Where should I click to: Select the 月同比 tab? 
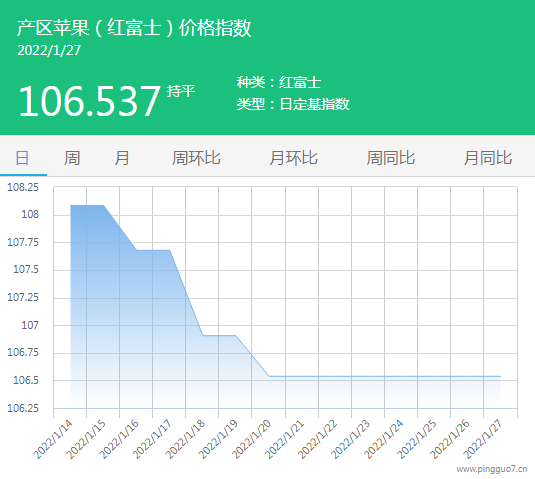[488, 158]
